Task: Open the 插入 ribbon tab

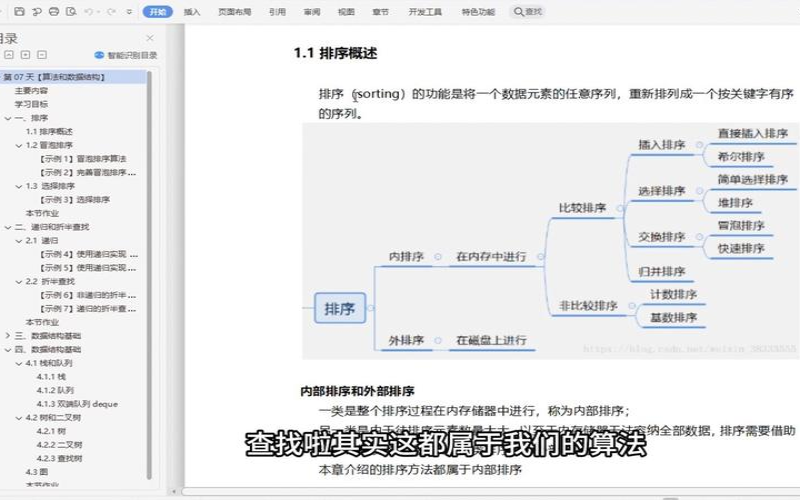Action: click(x=192, y=12)
